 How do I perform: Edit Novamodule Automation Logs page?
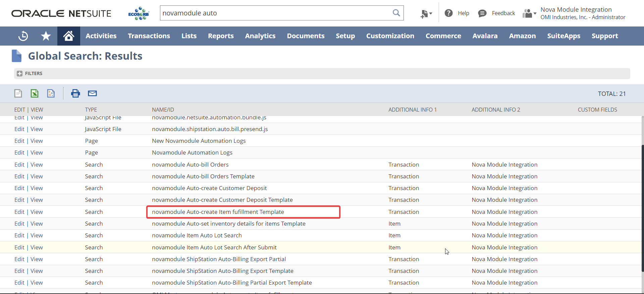pyautogui.click(x=19, y=153)
